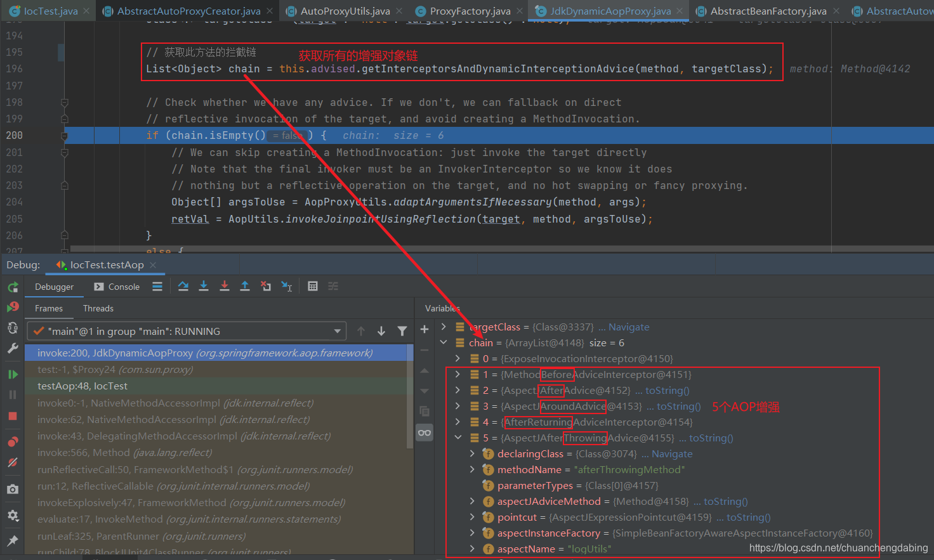Collapse the chain ArrayList node
This screenshot has height=560, width=934.
point(444,342)
